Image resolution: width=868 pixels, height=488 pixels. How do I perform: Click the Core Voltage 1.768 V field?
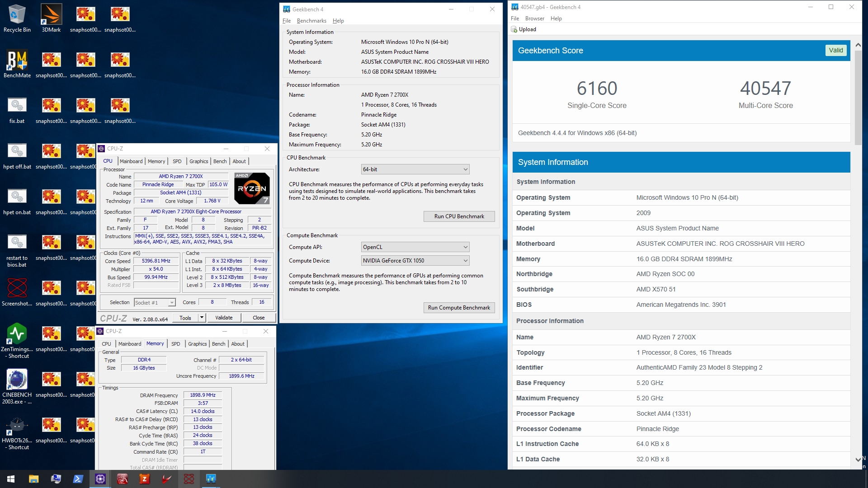212,201
